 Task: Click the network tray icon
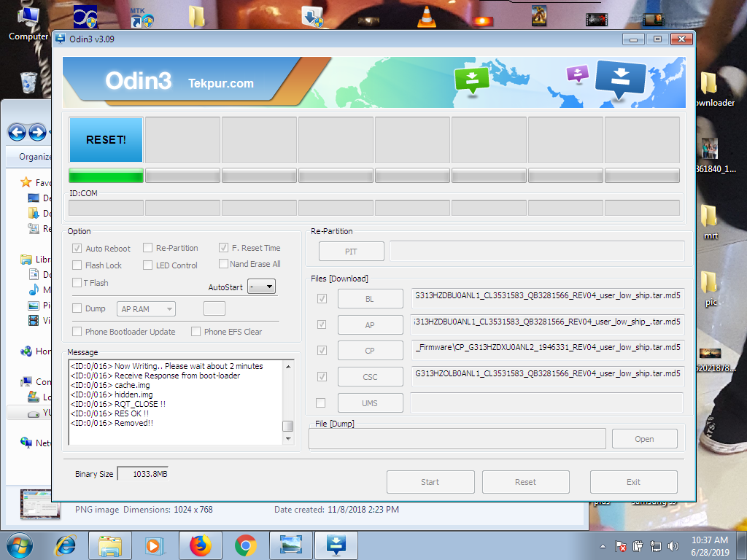tap(656, 546)
